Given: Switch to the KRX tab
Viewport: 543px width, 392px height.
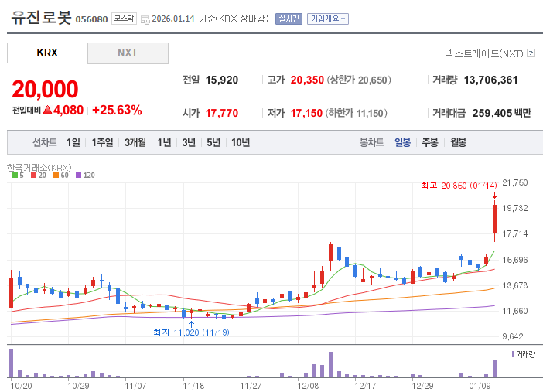Looking at the screenshot, I should click(47, 53).
